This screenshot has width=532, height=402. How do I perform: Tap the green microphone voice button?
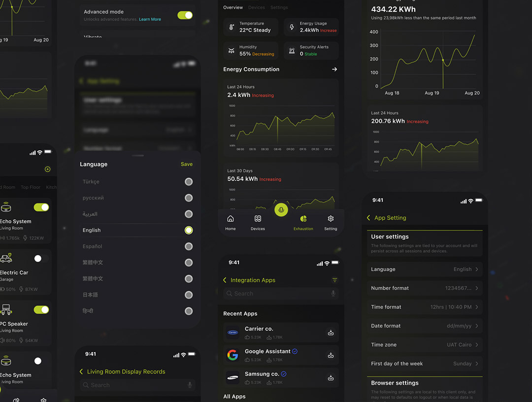pos(281,210)
